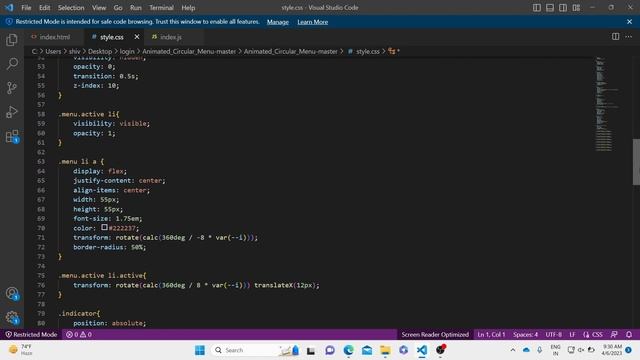The image size is (640, 360).
Task: Open the Run and Debug view
Action: [12, 112]
